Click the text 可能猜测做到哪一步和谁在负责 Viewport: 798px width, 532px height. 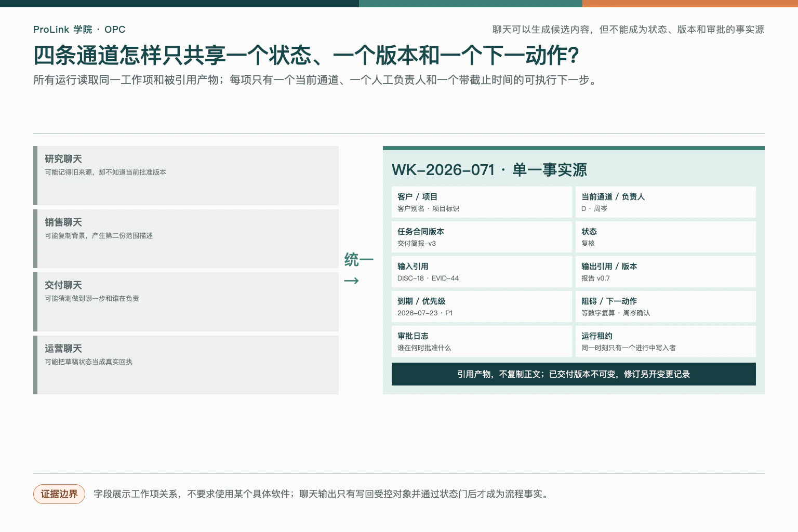(92, 299)
